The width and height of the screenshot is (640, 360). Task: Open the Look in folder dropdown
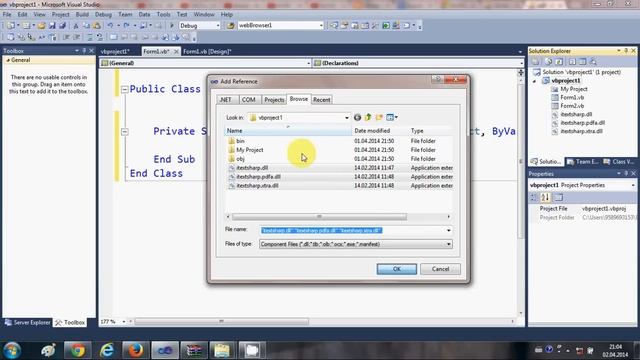coord(347,118)
